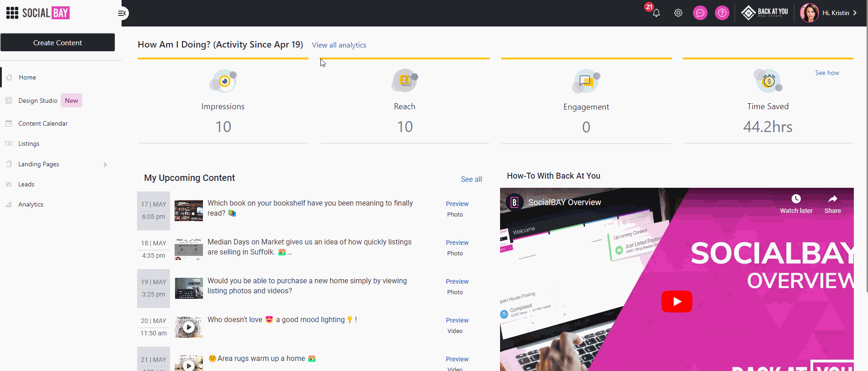
Task: Open Leads in the sidebar
Action: [27, 184]
